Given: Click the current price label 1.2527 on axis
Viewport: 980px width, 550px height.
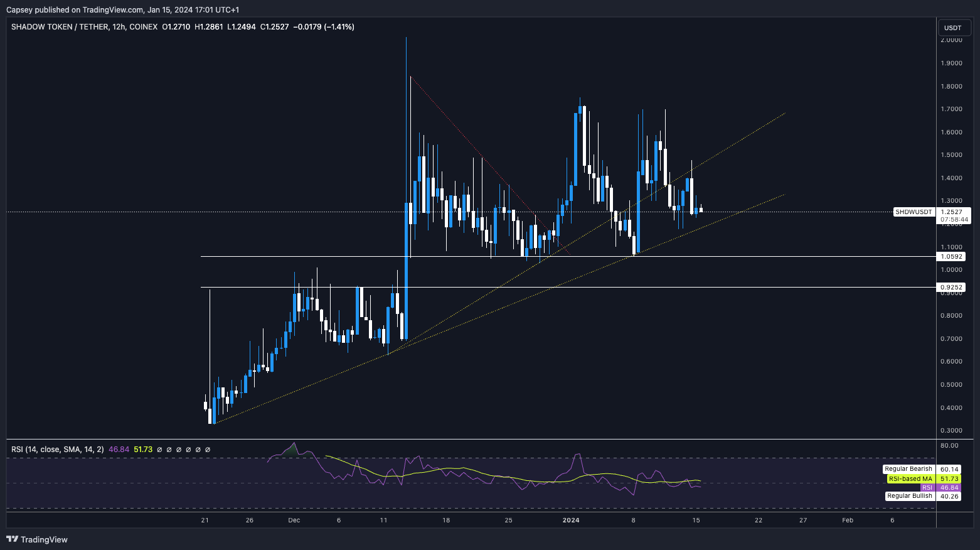Looking at the screenshot, I should [x=952, y=212].
